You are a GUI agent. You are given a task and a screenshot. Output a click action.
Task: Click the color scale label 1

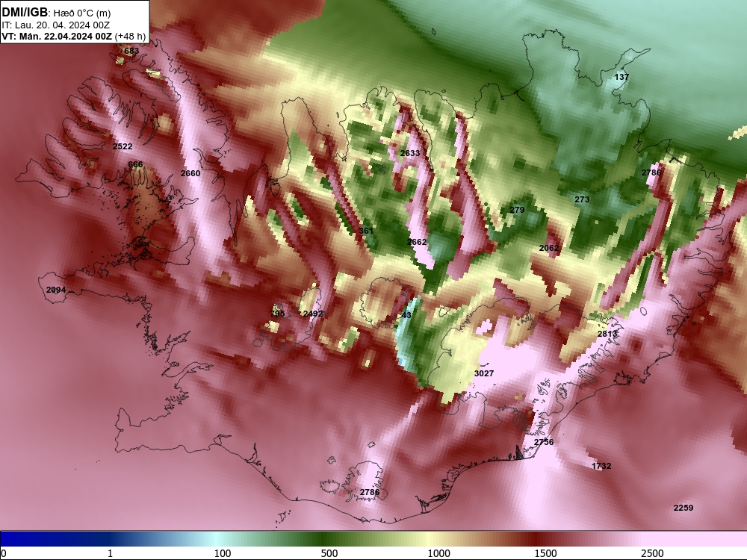point(110,553)
